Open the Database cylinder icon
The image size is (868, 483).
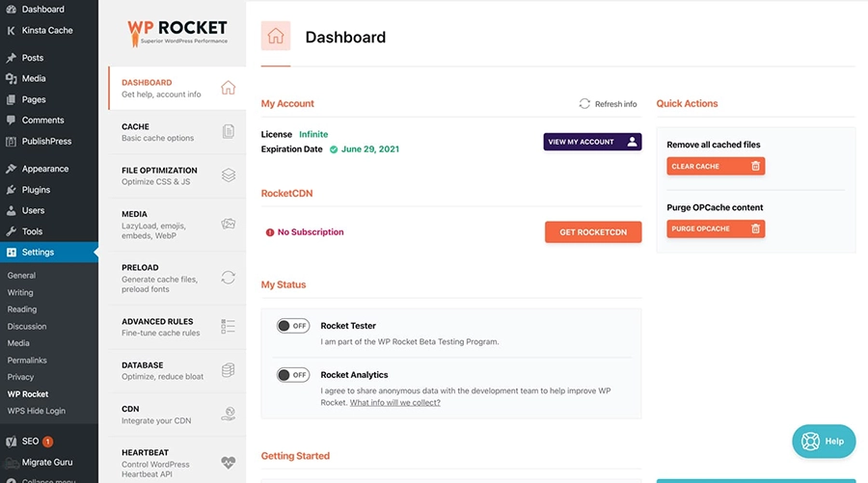[x=229, y=370]
